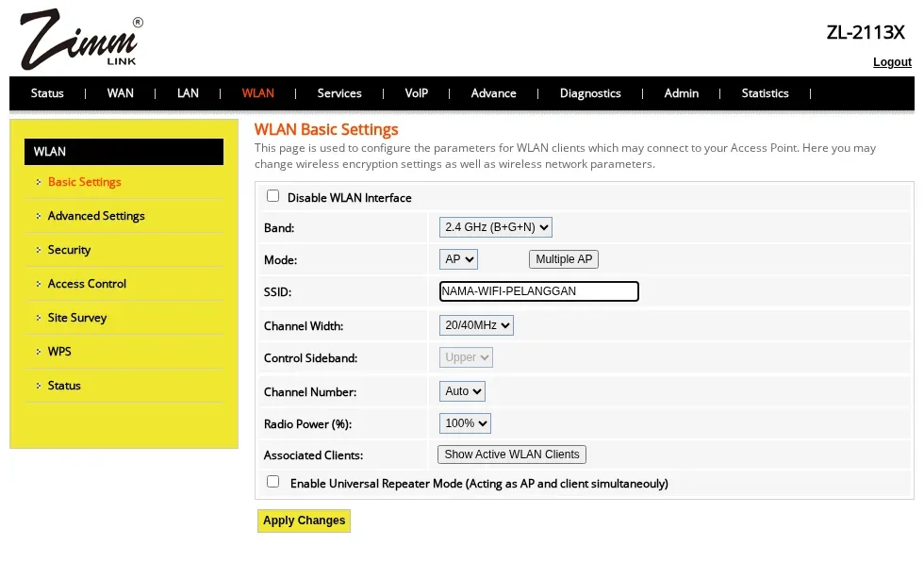
Task: Enable Universal Repeater Mode checkbox
Action: point(272,482)
